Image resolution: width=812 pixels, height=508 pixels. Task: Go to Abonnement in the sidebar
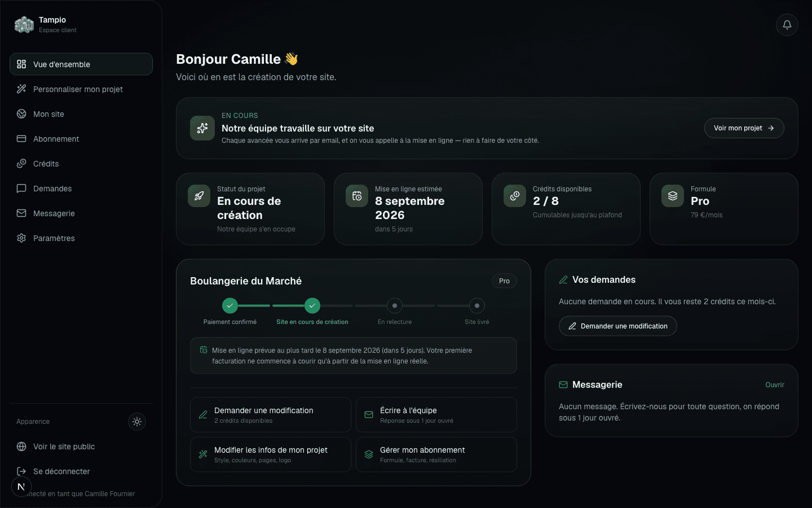[x=81, y=139]
